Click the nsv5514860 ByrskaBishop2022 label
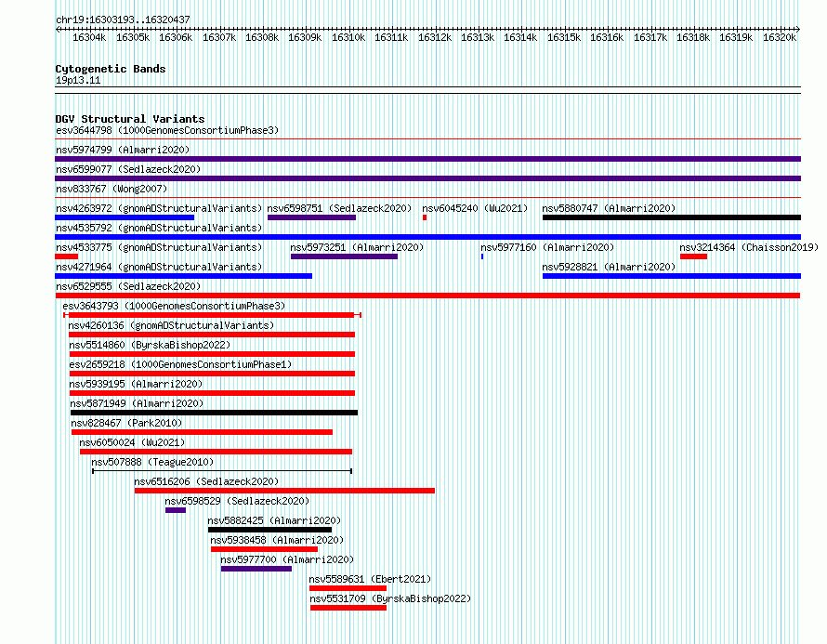Viewport: 827px width, 644px height. 150,345
